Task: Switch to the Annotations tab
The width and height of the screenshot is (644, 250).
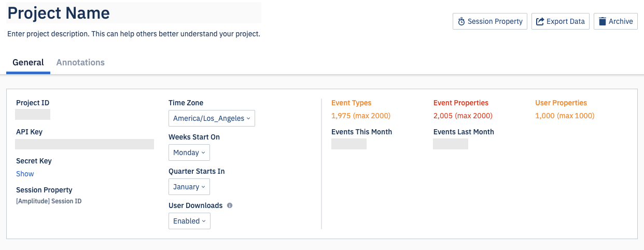Action: [80, 63]
